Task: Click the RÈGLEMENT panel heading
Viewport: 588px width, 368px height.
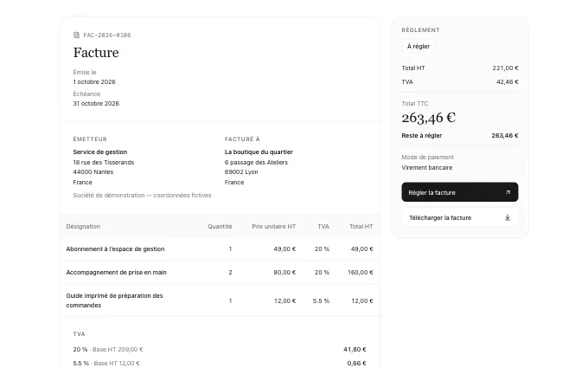Action: 421,30
